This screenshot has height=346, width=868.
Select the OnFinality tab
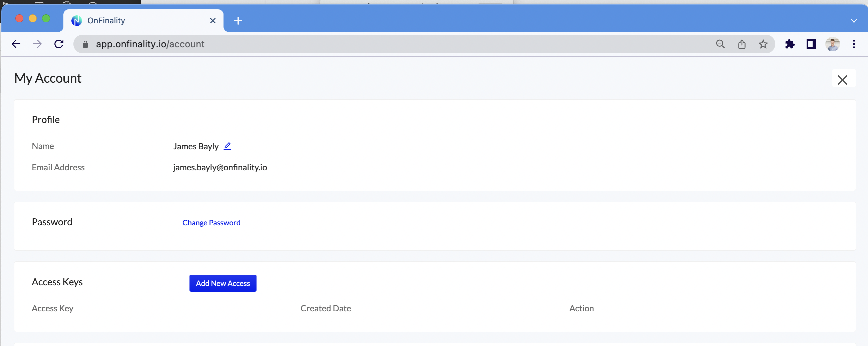(135, 21)
